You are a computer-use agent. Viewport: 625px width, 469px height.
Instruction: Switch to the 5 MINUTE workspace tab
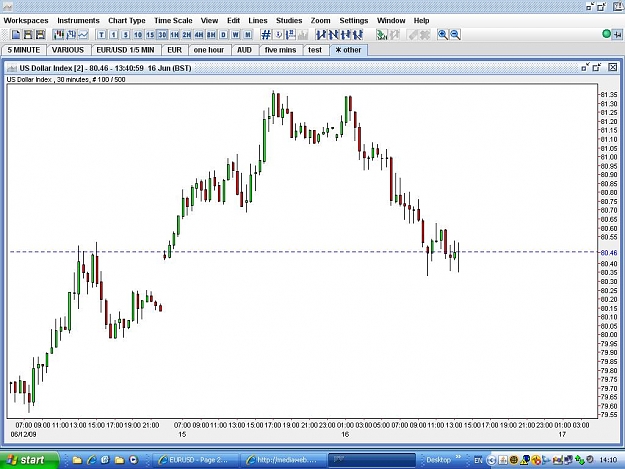click(24, 50)
